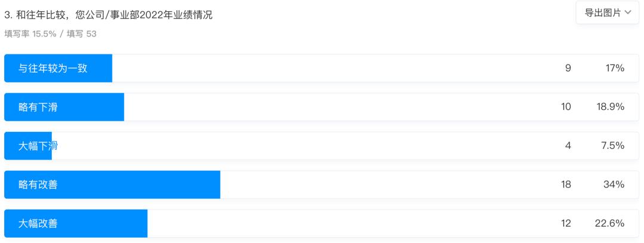Viewport: 644px width, 243px height.
Task: Select the 略有下滑 bar label
Action: [38, 107]
